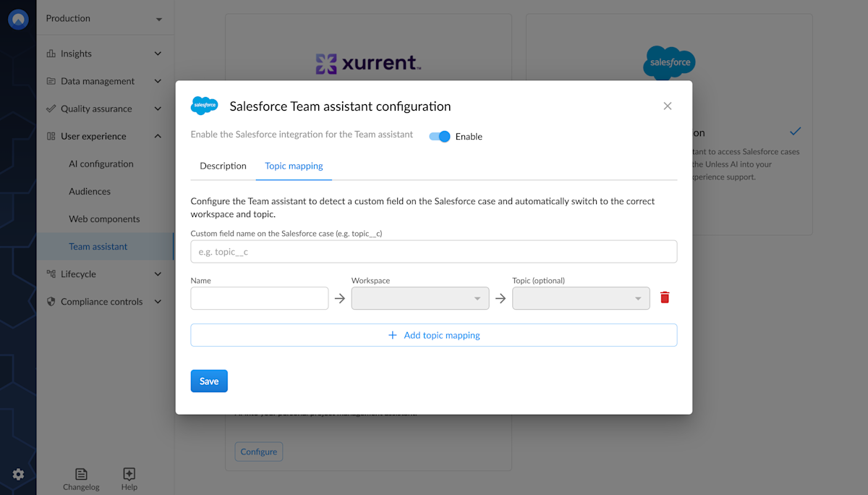Click the Help icon at the bottom
The width and height of the screenshot is (868, 495).
[129, 475]
